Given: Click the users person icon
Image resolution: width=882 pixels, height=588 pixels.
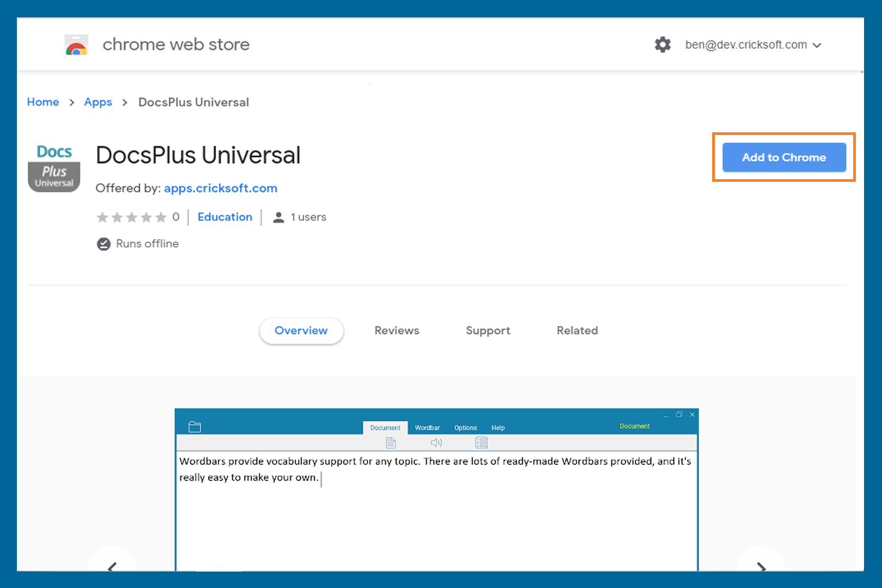Looking at the screenshot, I should coord(278,217).
